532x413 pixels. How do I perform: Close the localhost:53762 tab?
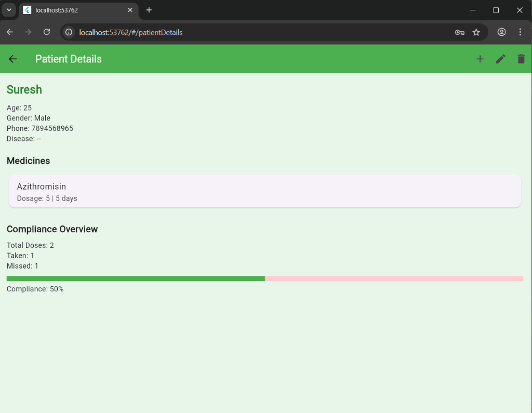pos(130,10)
